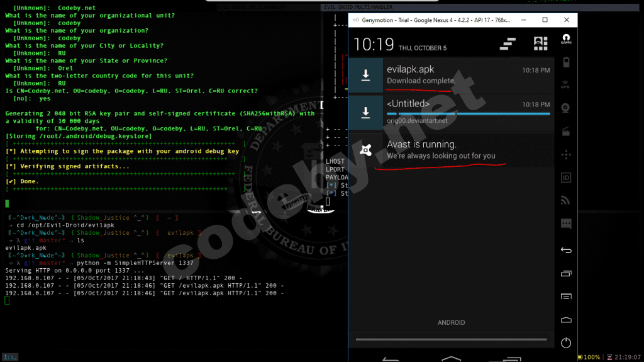644x362 pixels.
Task: Open Genymotion remote control arrows widget
Action: click(566, 155)
